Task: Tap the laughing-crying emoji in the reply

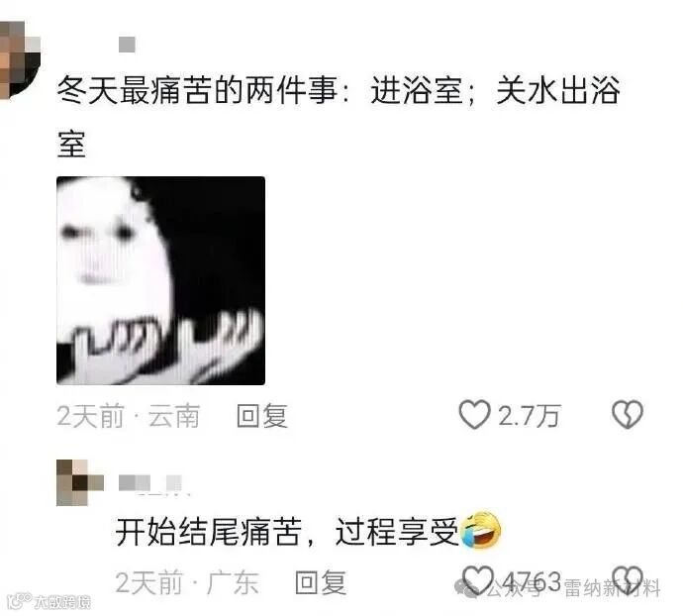Action: point(480,529)
